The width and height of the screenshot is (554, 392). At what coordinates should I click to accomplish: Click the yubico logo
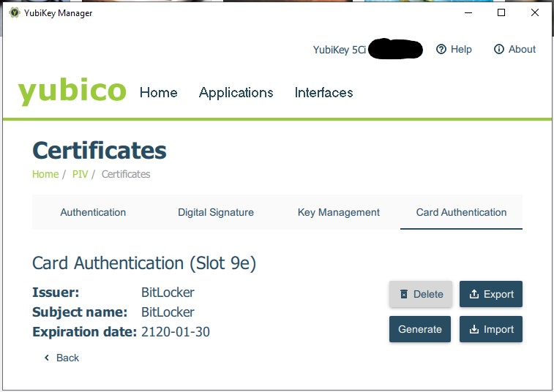[x=72, y=91]
